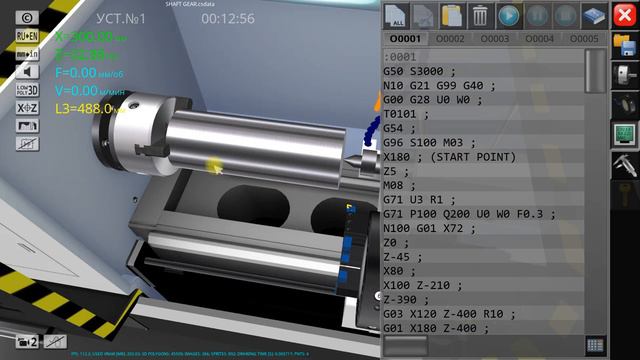Click the vertical scrollbar thumb of code editor
Viewport: 640px width, 360px height.
coord(595,71)
